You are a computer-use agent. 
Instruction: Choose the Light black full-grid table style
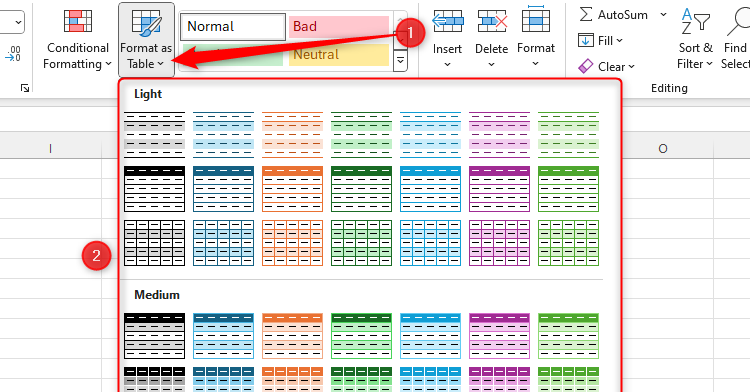pyautogui.click(x=154, y=243)
